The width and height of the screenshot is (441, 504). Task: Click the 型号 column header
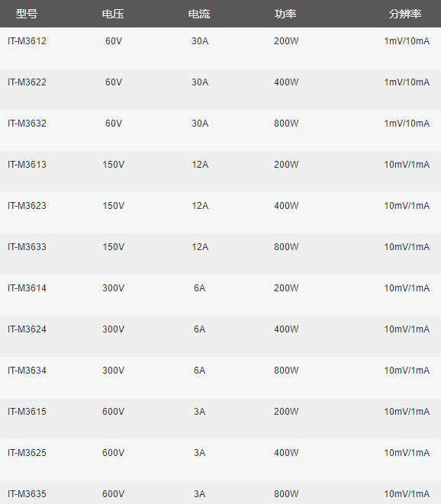pos(27,14)
